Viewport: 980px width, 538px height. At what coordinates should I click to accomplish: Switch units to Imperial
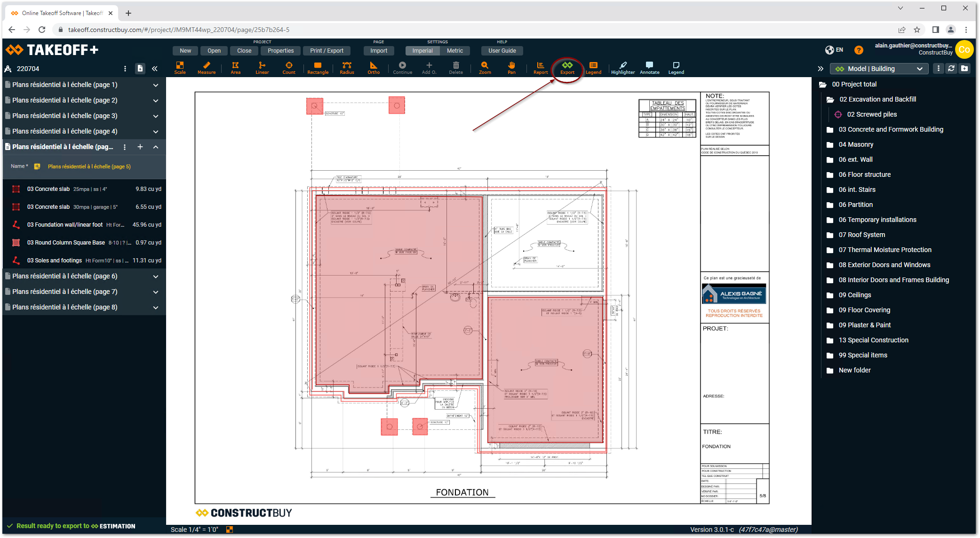[x=422, y=51]
